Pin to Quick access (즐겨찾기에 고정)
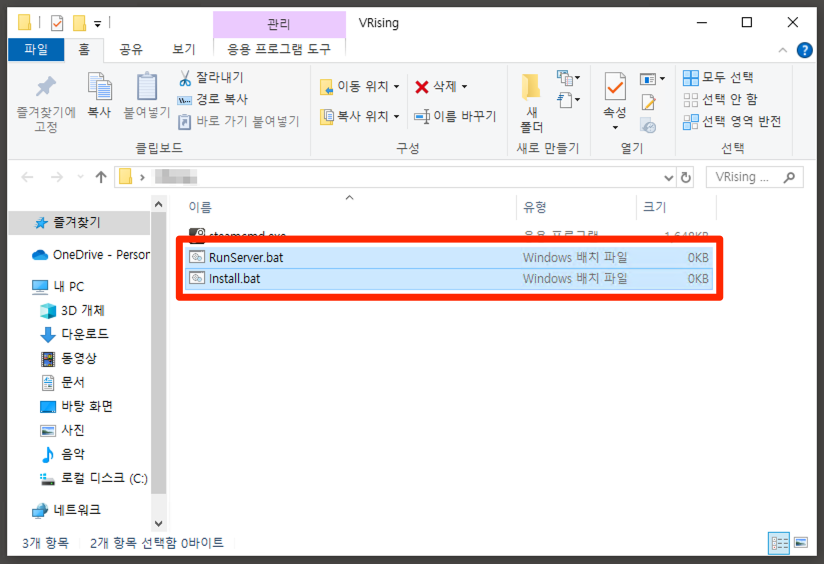Screen dimensions: 824x564 click(46, 104)
